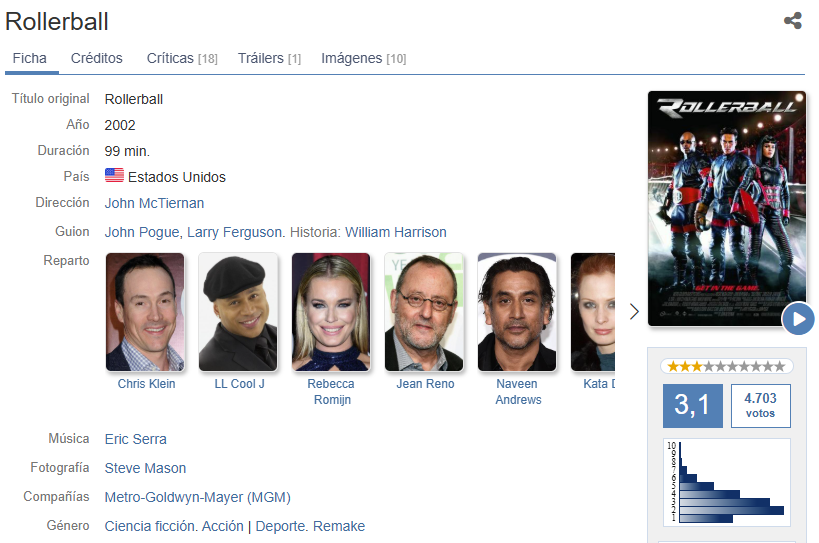
Task: Open director John McTiernan's page
Action: [x=154, y=203]
